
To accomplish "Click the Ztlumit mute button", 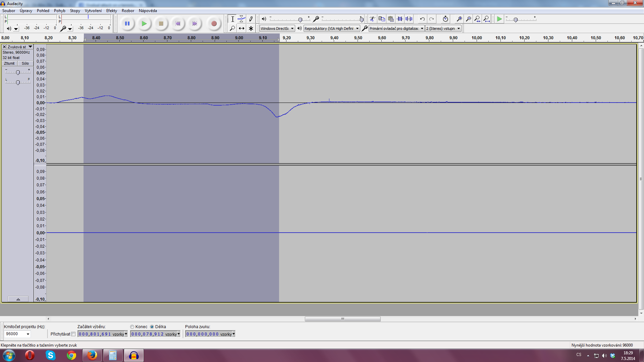I will coord(9,63).
